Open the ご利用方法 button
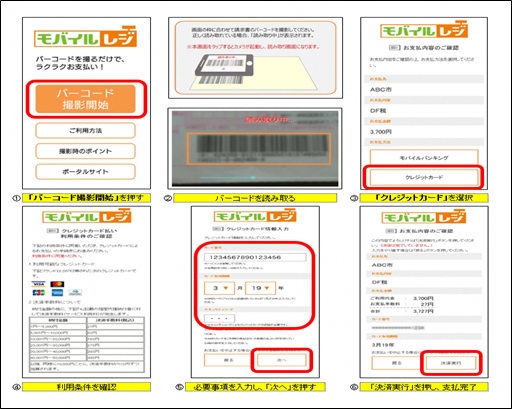This screenshot has height=409, width=512. (85, 130)
